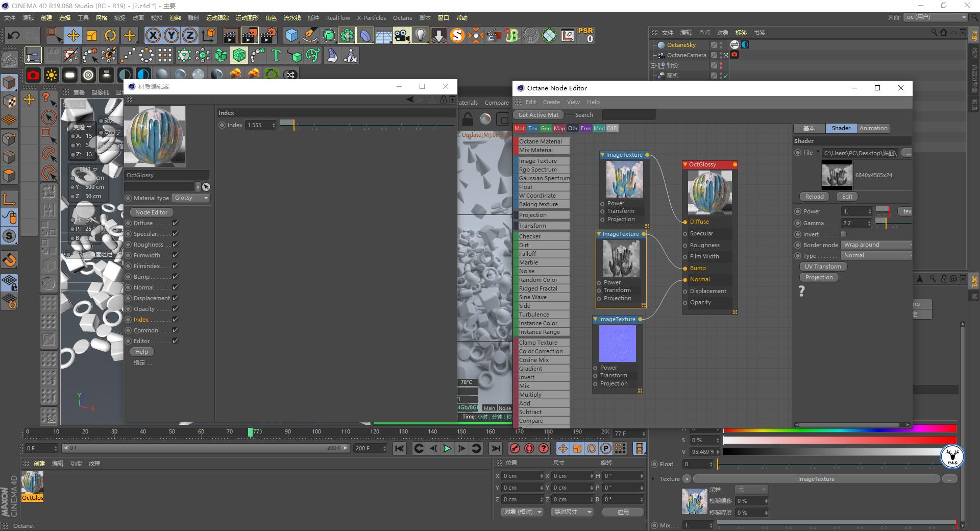Expand the 备份 object in the object manager
Screen dimensions: 980x531
pyautogui.click(x=654, y=65)
